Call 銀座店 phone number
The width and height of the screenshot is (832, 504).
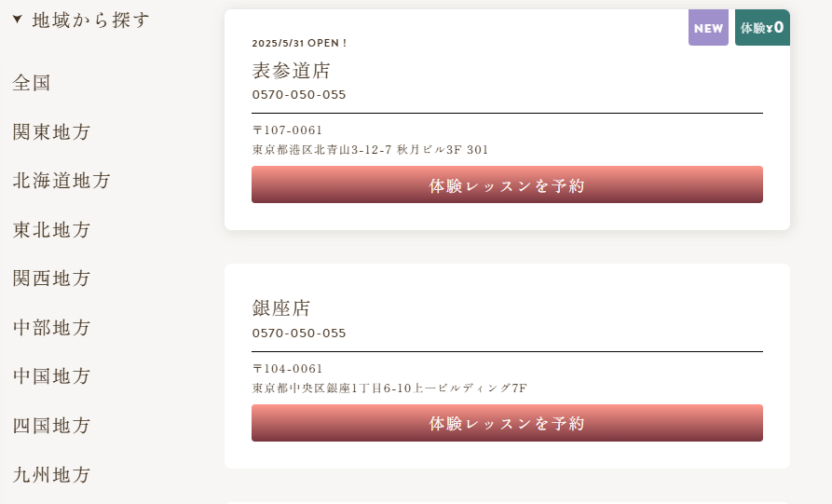point(299,334)
